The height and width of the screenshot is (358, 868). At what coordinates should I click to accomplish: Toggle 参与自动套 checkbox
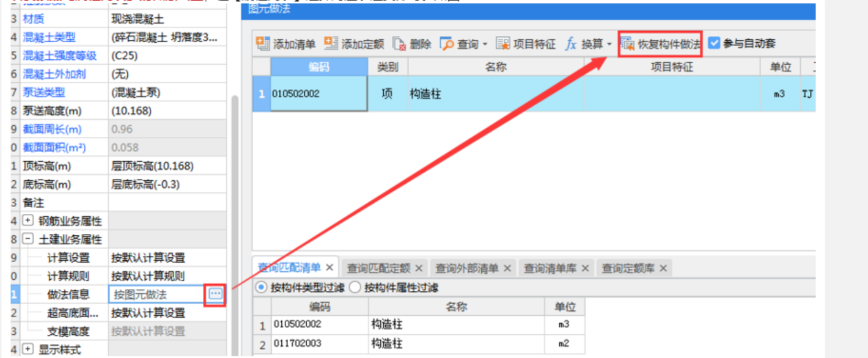coord(714,43)
